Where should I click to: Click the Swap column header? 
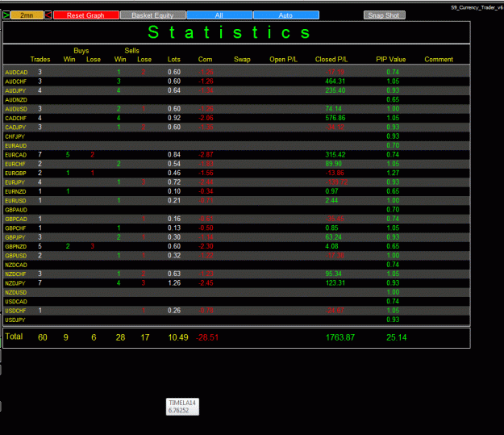click(x=242, y=60)
